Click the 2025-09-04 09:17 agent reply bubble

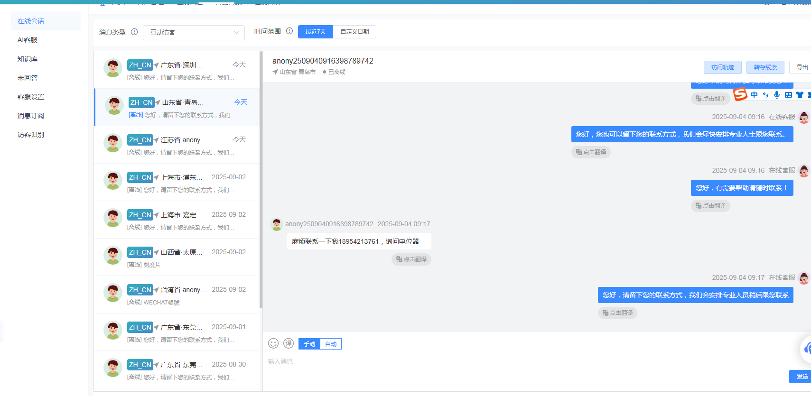[696, 295]
